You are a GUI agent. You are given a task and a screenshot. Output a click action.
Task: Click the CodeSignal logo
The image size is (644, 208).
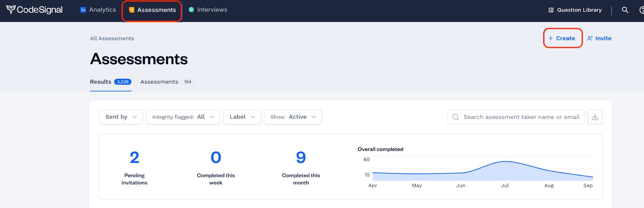pyautogui.click(x=34, y=10)
